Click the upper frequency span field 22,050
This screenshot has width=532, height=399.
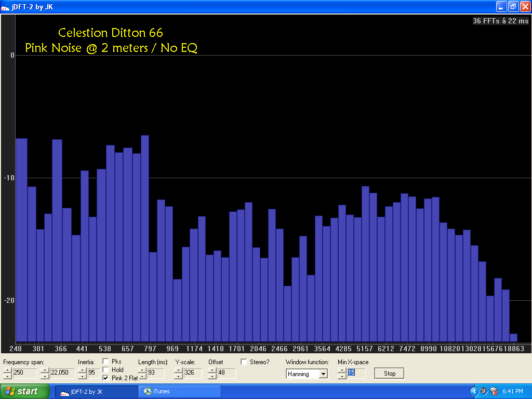point(62,373)
